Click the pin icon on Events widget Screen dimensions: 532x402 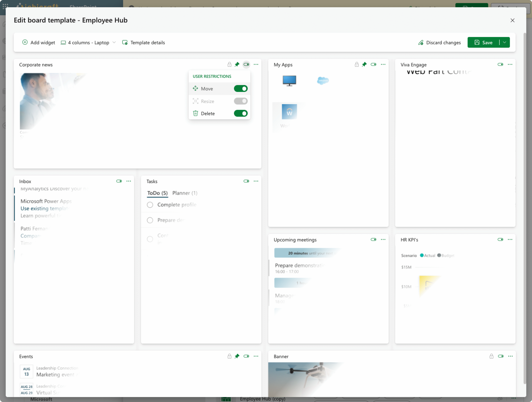pyautogui.click(x=237, y=356)
